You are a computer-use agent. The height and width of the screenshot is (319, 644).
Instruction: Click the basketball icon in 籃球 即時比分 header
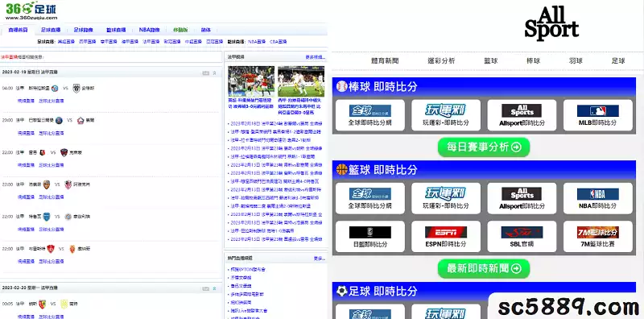[x=341, y=169]
